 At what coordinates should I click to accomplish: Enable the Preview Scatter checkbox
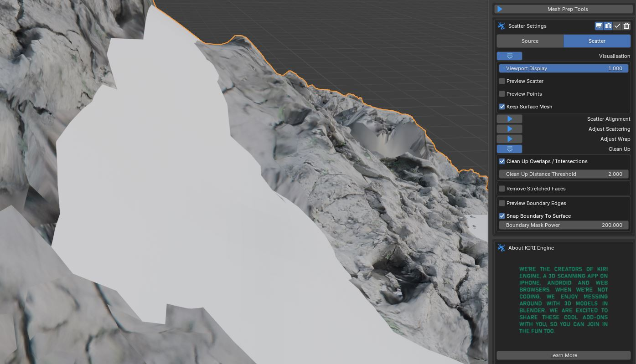click(502, 81)
